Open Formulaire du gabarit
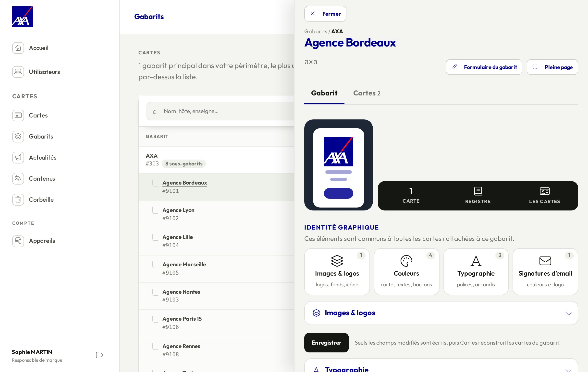Screen dimensions: 588x372 pyautogui.click(x=484, y=67)
